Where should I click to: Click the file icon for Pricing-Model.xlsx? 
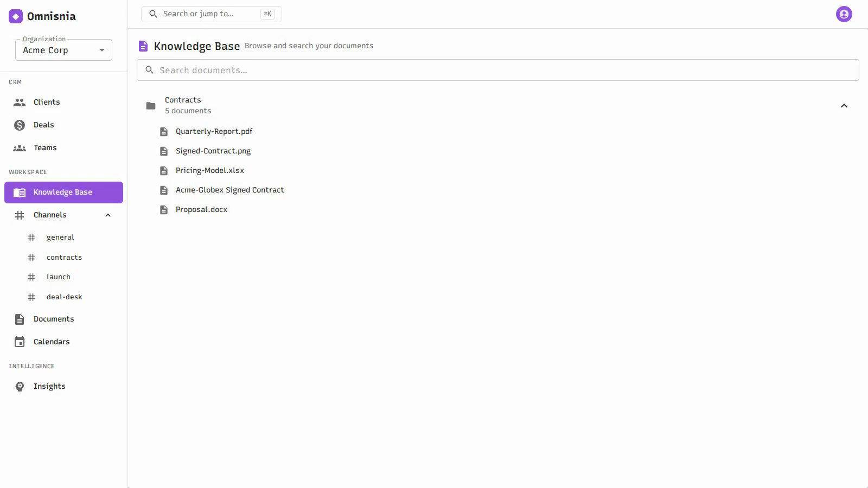164,171
